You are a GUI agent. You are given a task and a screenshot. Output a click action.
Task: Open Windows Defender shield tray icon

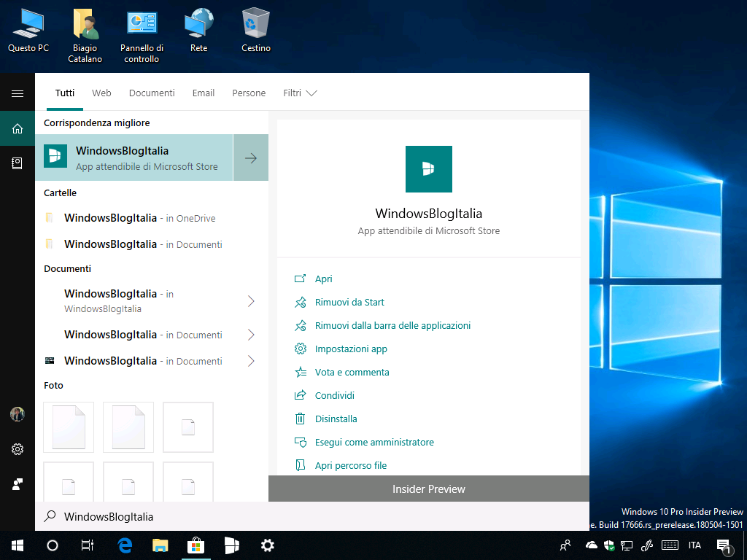[x=608, y=545]
